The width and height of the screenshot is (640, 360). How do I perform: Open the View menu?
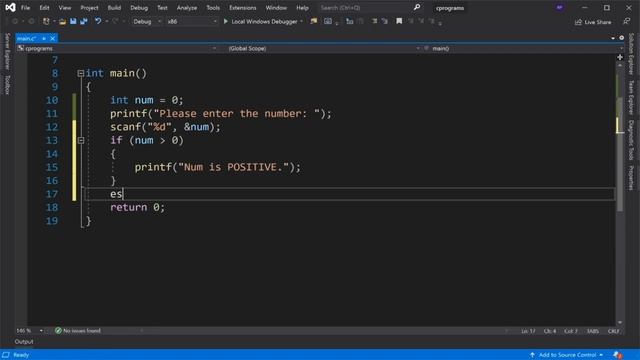pos(64,8)
